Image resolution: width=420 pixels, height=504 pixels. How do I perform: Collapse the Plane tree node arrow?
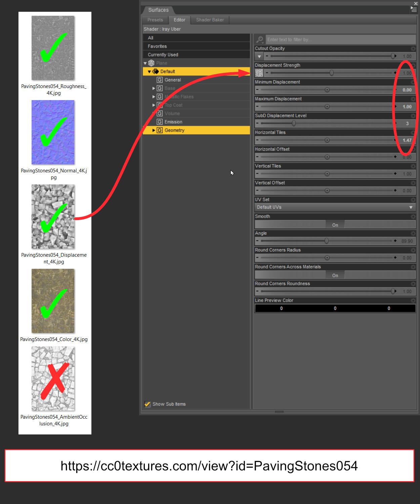[x=145, y=63]
